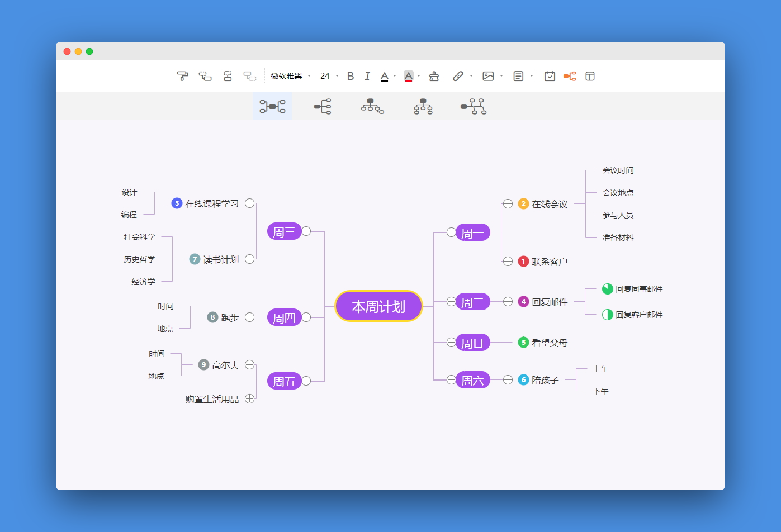Viewport: 781px width, 532px height.
Task: Click the insert image icon
Action: pyautogui.click(x=488, y=76)
